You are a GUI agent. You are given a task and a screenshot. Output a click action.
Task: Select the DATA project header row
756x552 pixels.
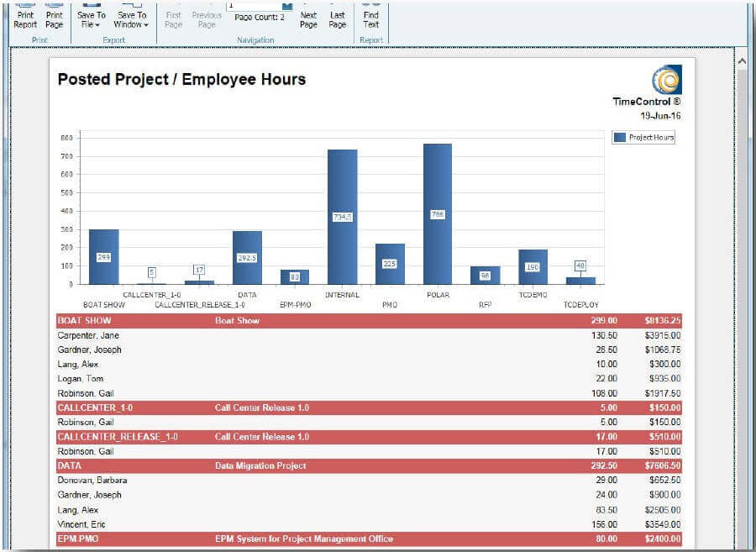click(x=369, y=465)
